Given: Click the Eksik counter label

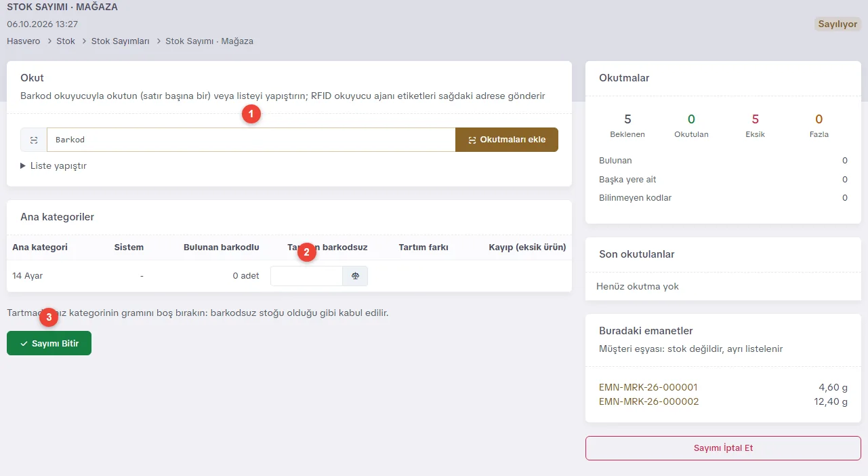Looking at the screenshot, I should [x=755, y=134].
